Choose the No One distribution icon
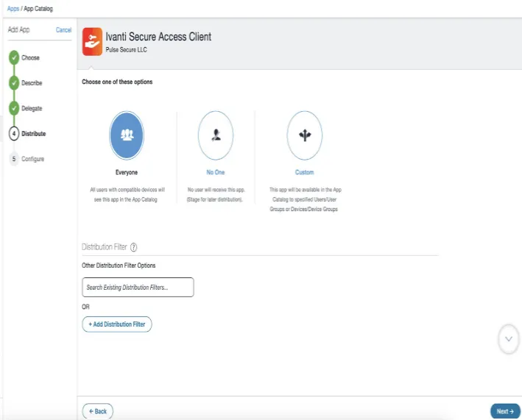 click(216, 135)
